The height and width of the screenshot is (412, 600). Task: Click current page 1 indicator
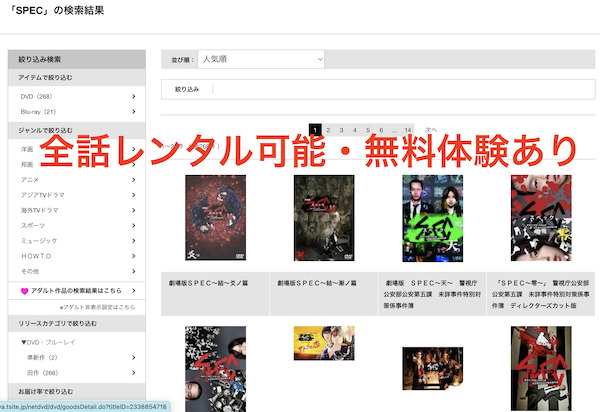click(315, 130)
